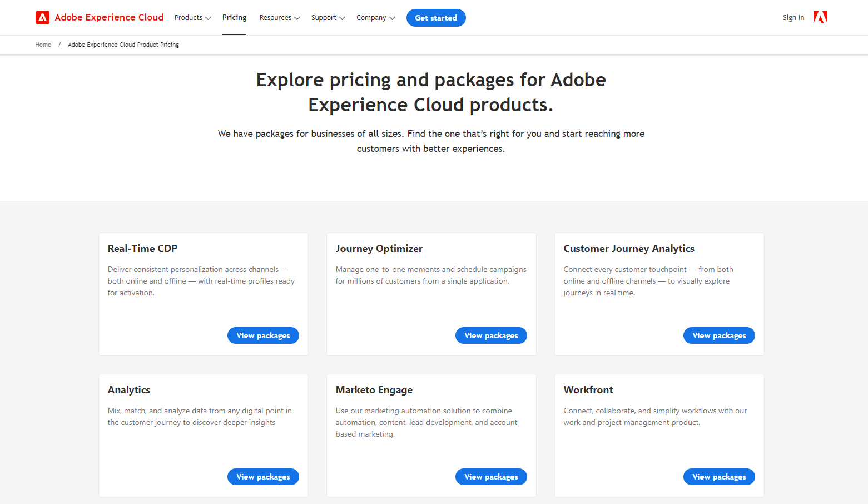
Task: Click the Adobe Experience Cloud Product Pricing breadcrumb
Action: coord(123,45)
